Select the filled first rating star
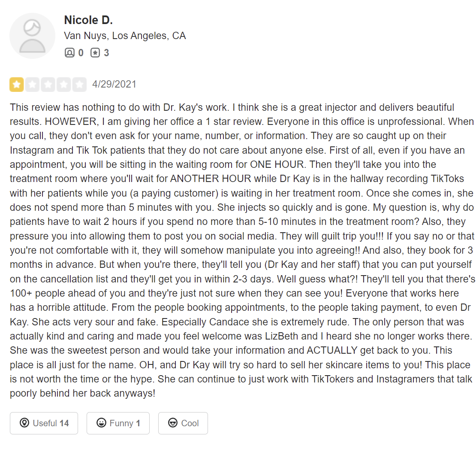 [17, 85]
